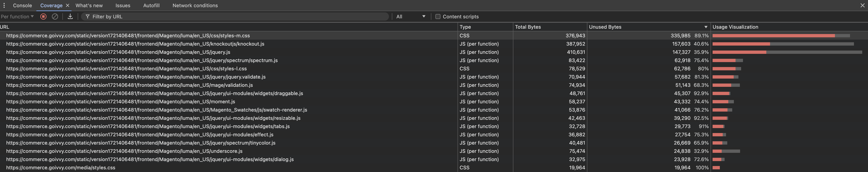868x172 pixels.
Task: Open the All type filter dropdown
Action: [x=411, y=16]
